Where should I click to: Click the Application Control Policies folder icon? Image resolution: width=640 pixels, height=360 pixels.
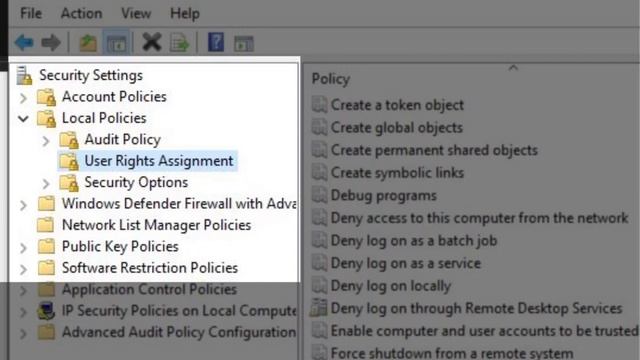point(46,289)
